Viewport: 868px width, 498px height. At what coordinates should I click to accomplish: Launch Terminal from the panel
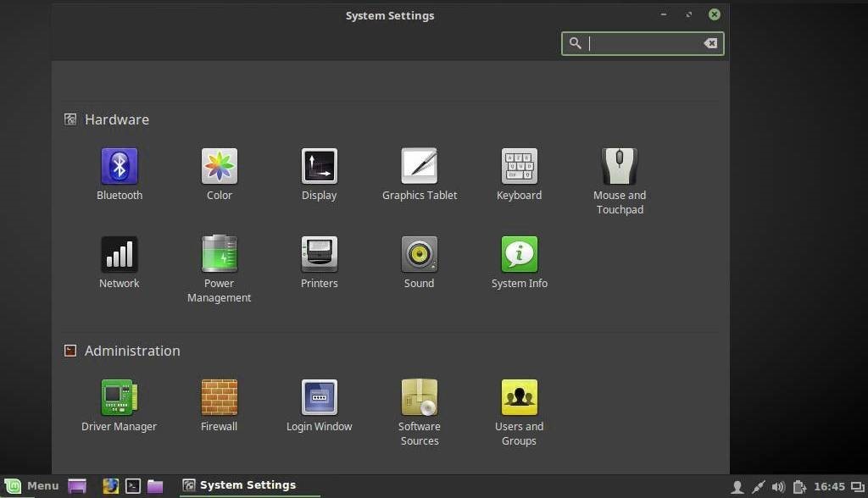133,486
